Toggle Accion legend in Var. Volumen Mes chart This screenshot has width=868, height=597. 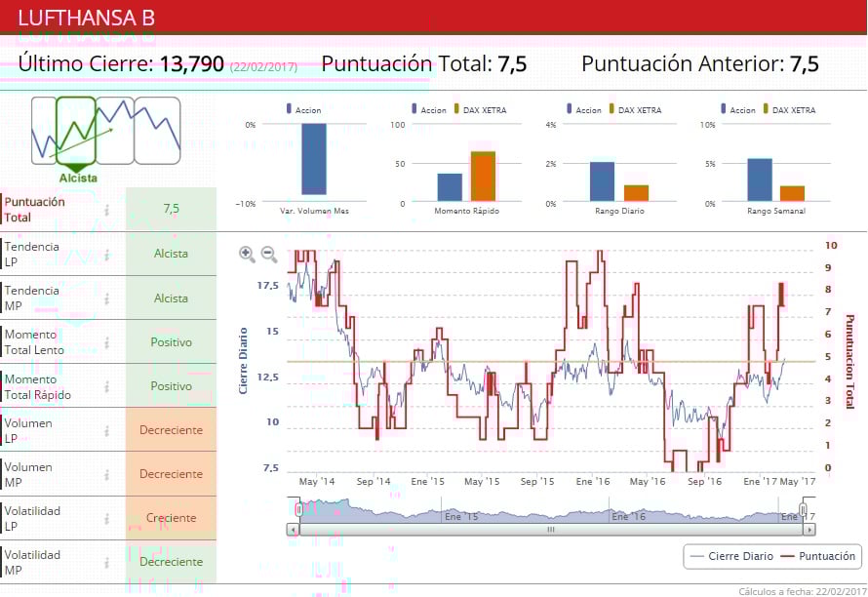tap(303, 109)
